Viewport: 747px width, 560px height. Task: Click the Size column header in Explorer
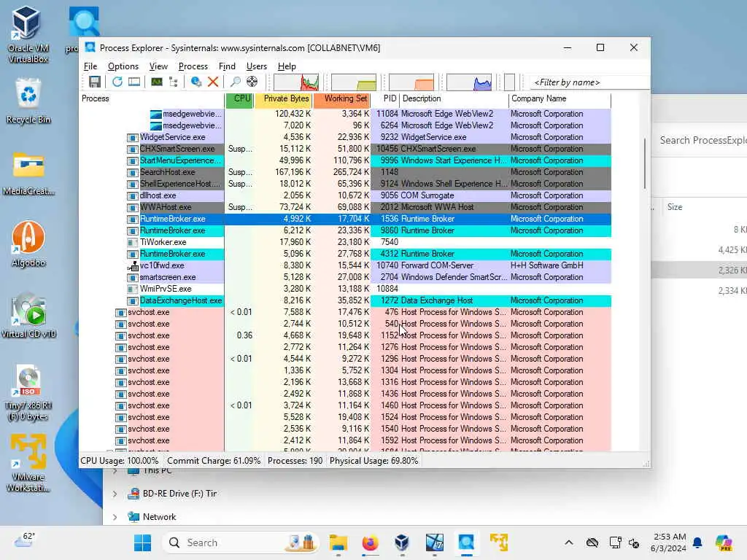pos(675,207)
